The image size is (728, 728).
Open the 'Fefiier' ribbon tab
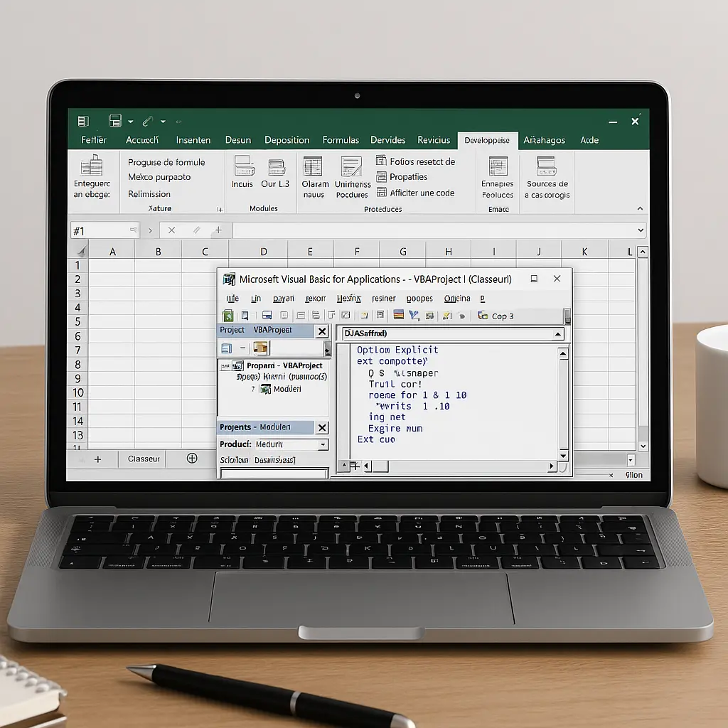click(x=94, y=140)
